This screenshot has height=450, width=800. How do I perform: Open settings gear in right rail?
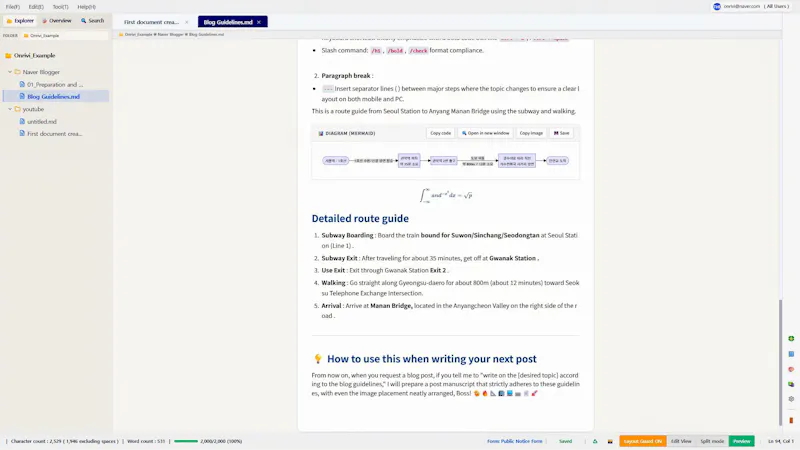click(x=791, y=399)
